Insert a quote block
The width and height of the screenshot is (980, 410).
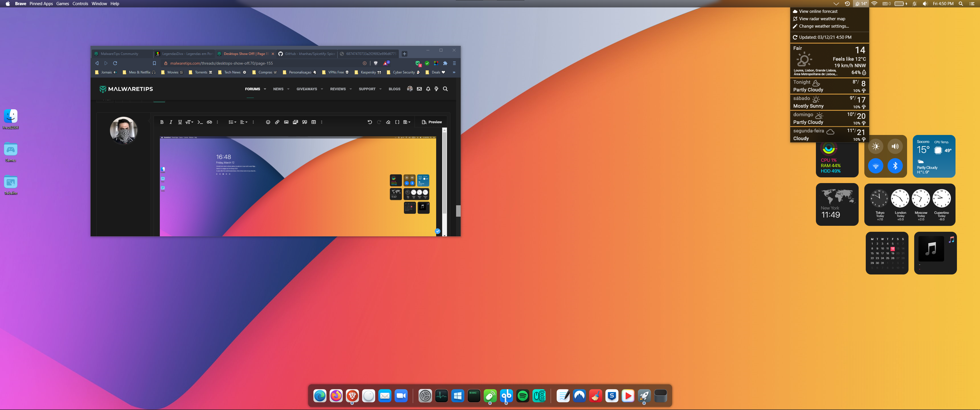click(304, 122)
